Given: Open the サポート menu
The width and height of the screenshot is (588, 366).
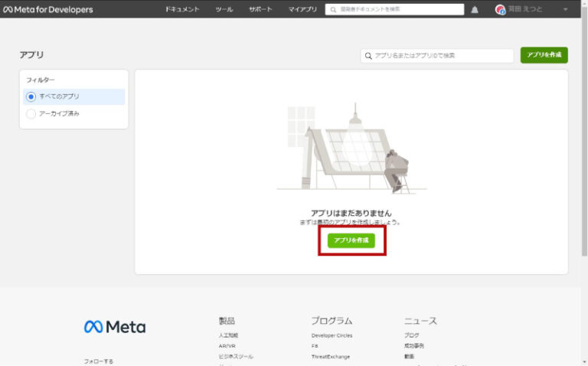Looking at the screenshot, I should pyautogui.click(x=260, y=9).
